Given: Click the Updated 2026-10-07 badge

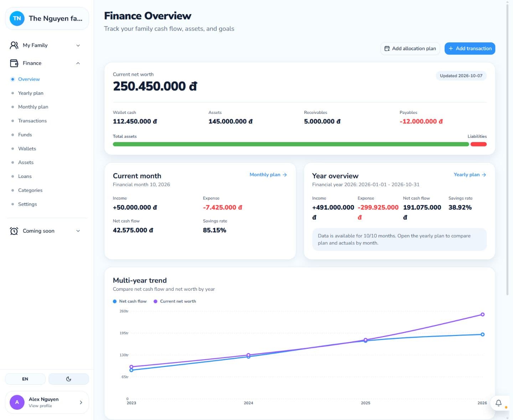Looking at the screenshot, I should 461,76.
